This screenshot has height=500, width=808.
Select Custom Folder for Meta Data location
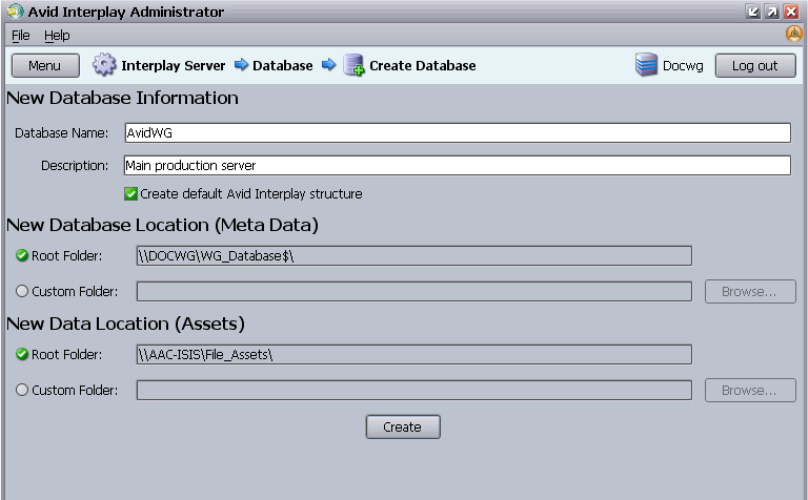(22, 291)
